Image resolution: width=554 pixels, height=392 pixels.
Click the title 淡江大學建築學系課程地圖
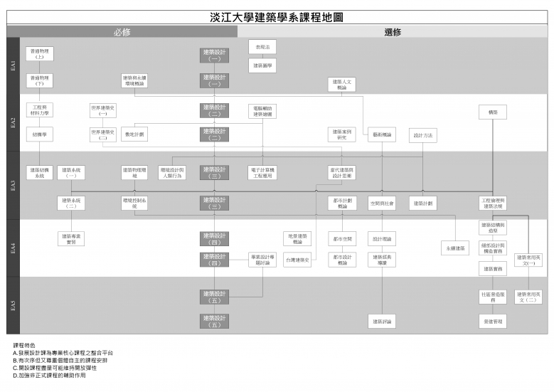click(277, 17)
